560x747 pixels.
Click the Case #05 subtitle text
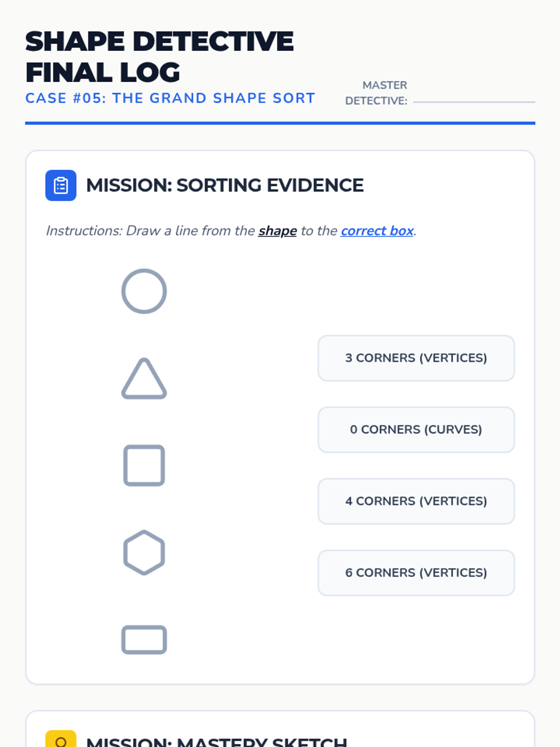[x=170, y=98]
